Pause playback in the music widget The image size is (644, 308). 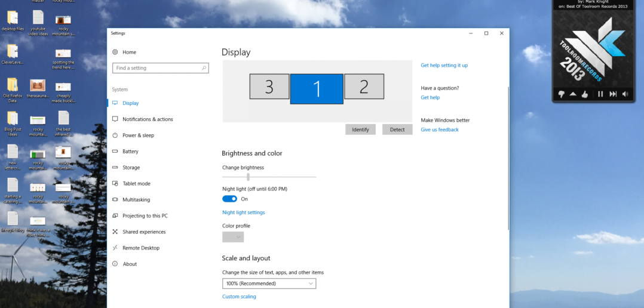(600, 94)
